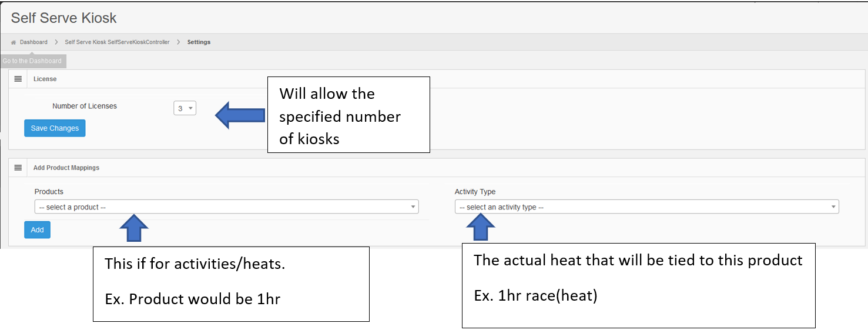
Task: Click the Go to the Dashboard tooltip
Action: tap(32, 61)
